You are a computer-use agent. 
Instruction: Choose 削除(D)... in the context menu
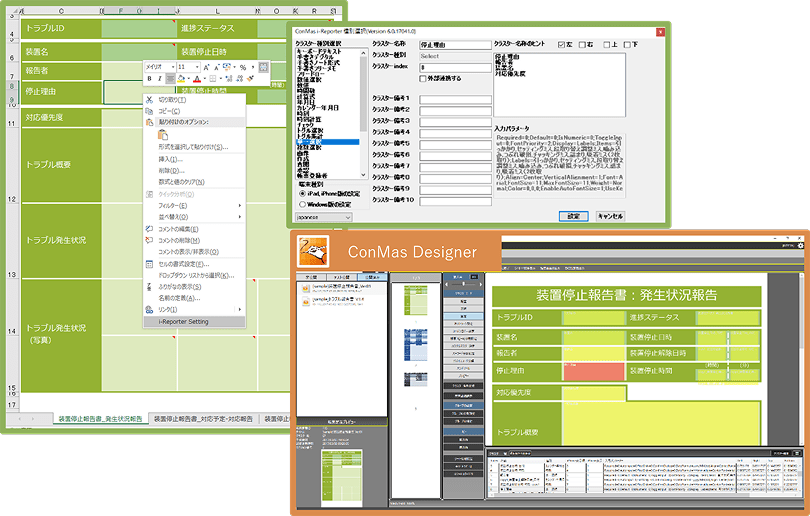coord(171,170)
